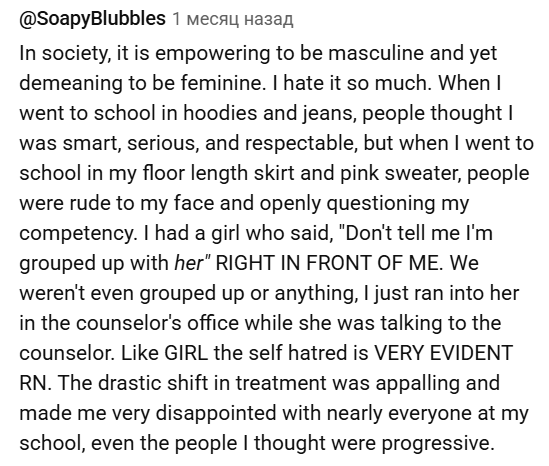Click the italic word 'her' in comment
Viewport: 549px width, 466px height.
pos(189,263)
